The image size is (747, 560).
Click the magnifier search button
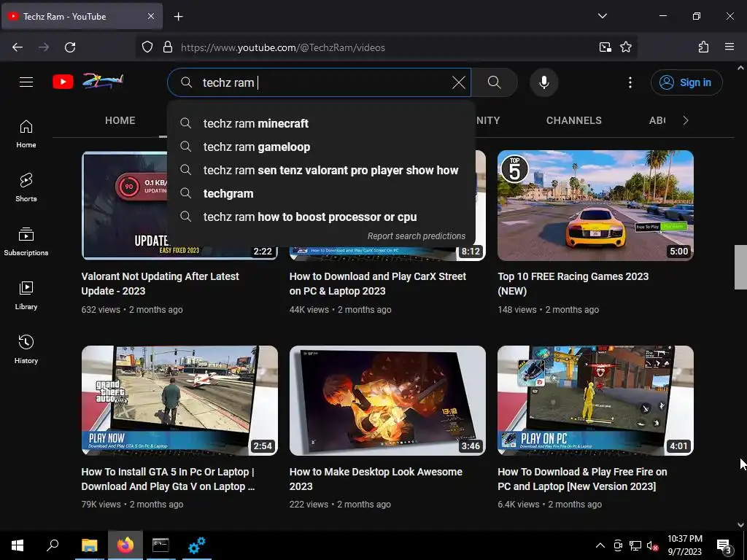[495, 82]
